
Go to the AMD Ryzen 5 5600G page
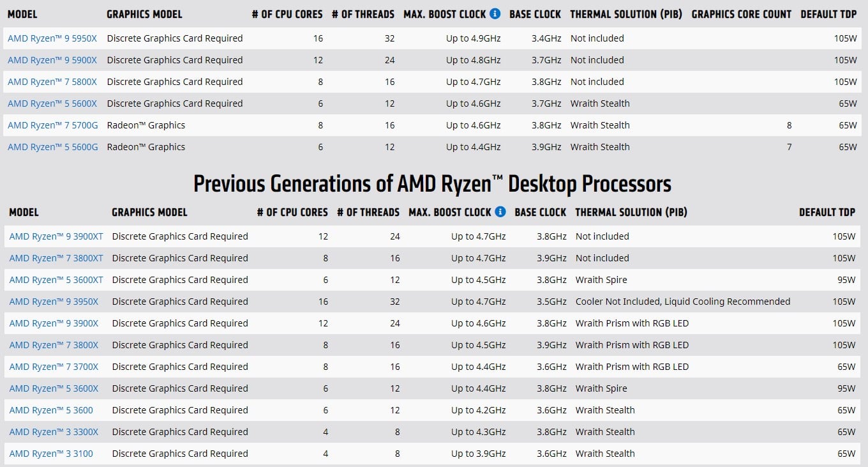tap(52, 147)
